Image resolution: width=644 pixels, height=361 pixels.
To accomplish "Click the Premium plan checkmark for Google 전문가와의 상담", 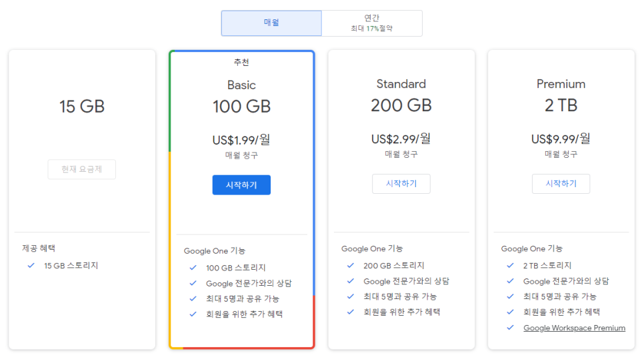I will (510, 281).
